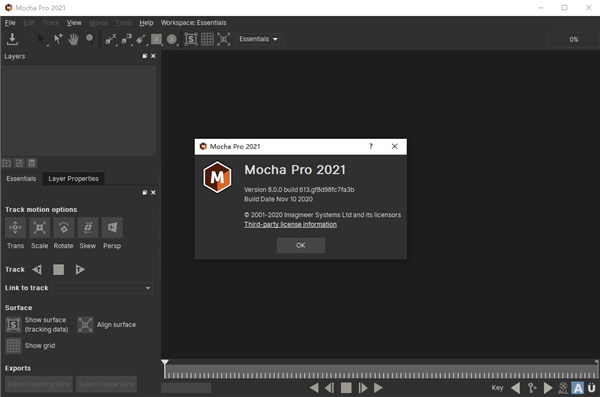This screenshot has height=397, width=600.
Task: Click the timeline frame number field
Action: (x=186, y=388)
